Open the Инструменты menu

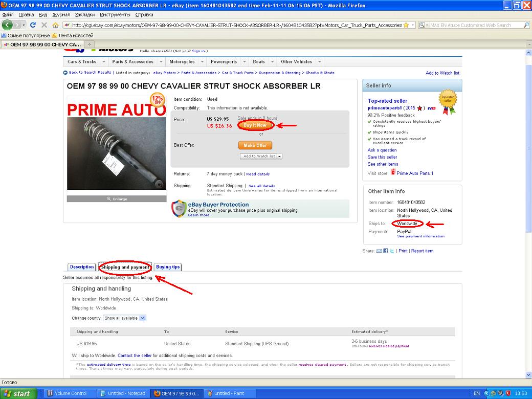pyautogui.click(x=115, y=15)
